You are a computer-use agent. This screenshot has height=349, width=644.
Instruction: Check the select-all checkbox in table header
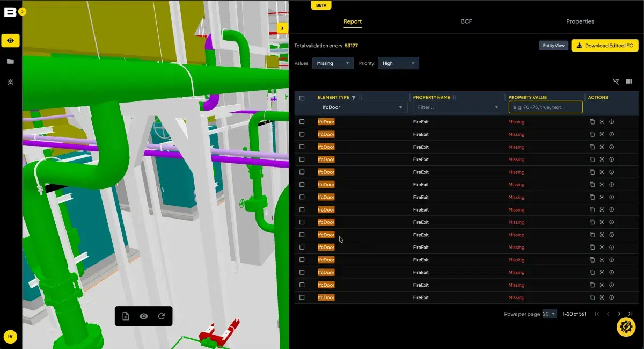click(x=302, y=98)
